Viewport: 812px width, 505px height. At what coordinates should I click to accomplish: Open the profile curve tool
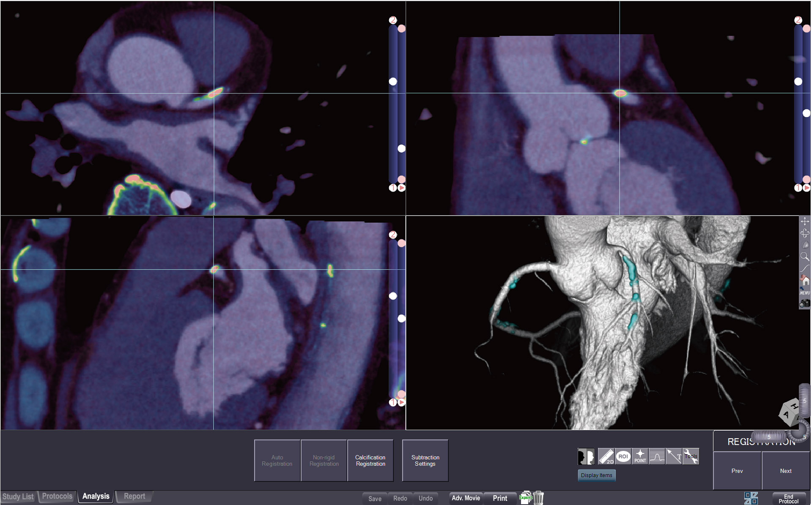coord(657,456)
